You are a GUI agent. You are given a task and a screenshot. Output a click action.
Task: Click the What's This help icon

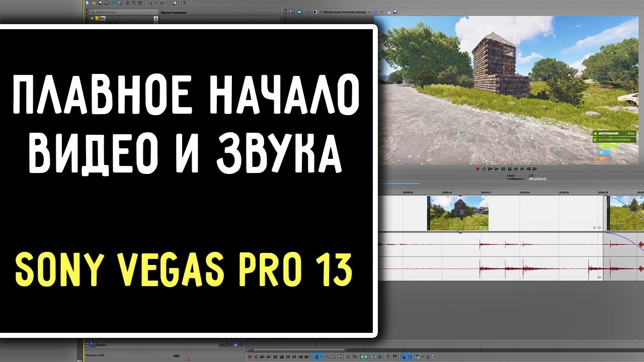[183, 3]
